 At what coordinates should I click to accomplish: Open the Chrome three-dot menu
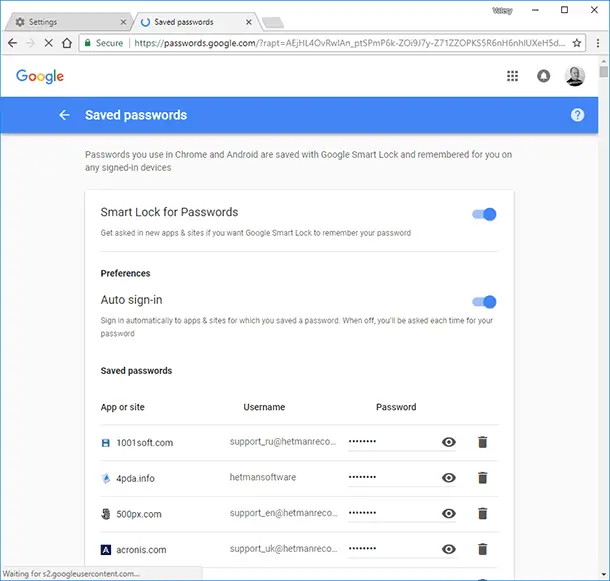[596, 43]
